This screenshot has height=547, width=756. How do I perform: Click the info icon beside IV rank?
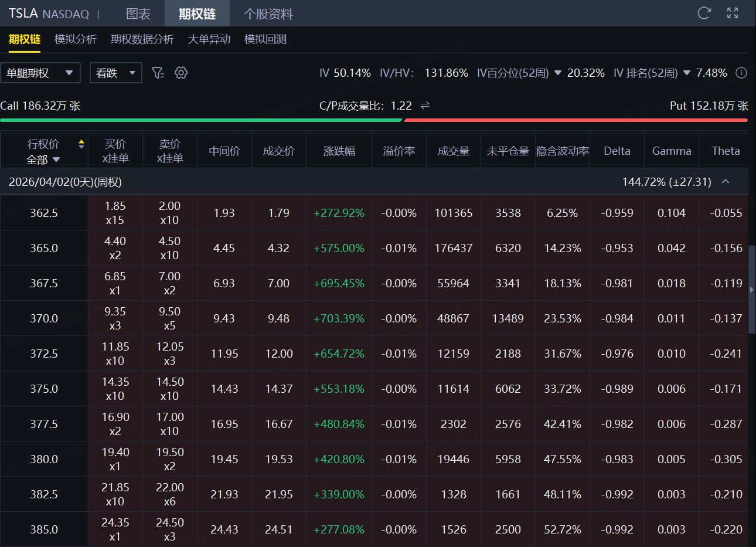[x=741, y=73]
